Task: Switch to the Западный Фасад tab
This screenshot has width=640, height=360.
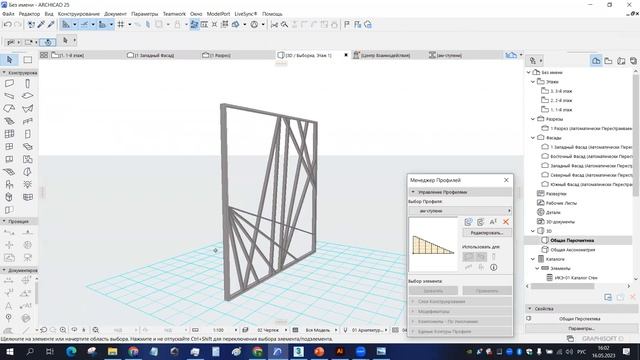Action: pyautogui.click(x=154, y=55)
